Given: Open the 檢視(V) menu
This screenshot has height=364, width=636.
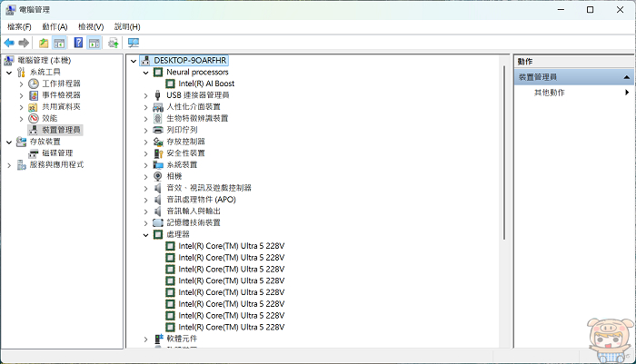Looking at the screenshot, I should coord(91,26).
